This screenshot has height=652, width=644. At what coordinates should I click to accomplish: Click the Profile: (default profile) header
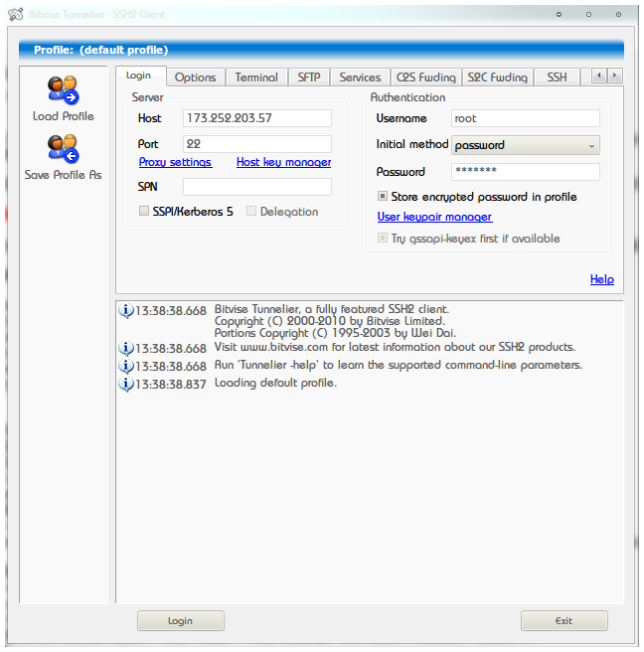321,50
